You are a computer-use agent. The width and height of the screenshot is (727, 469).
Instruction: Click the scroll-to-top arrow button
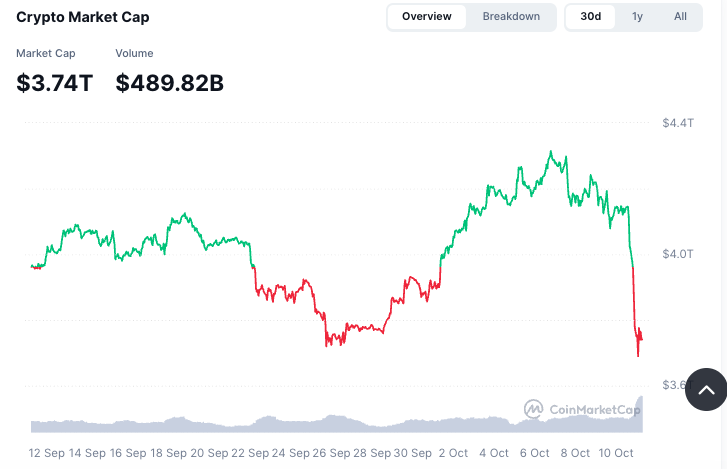click(706, 390)
